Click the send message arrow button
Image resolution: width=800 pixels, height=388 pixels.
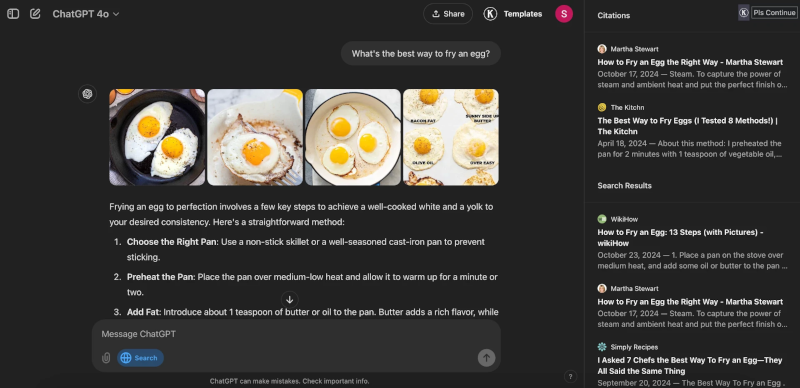(486, 358)
